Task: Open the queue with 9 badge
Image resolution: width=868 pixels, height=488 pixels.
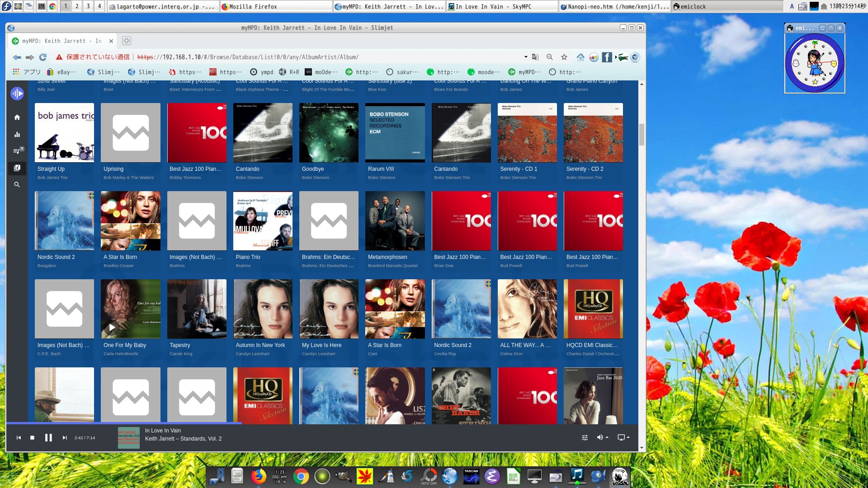Action: 17,151
